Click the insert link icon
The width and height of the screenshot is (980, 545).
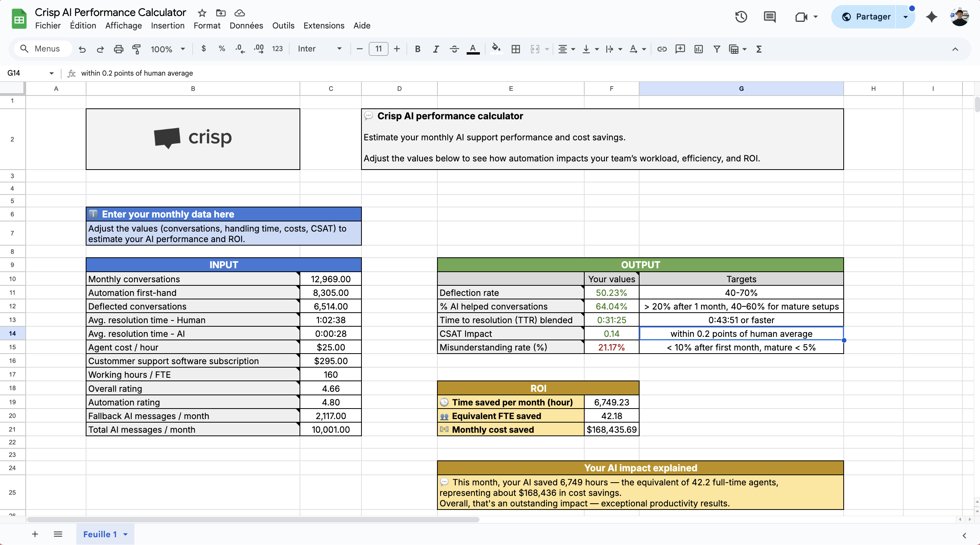pos(662,49)
